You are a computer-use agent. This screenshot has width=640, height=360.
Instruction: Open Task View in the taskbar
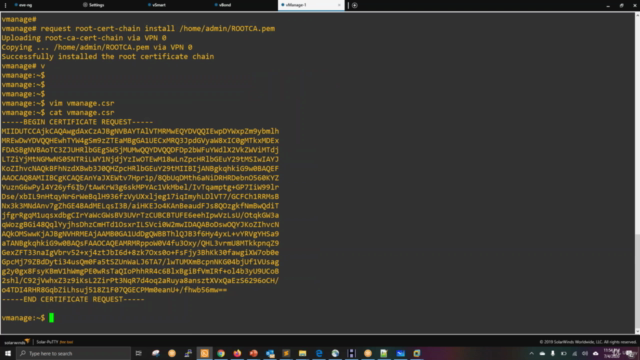(139, 353)
